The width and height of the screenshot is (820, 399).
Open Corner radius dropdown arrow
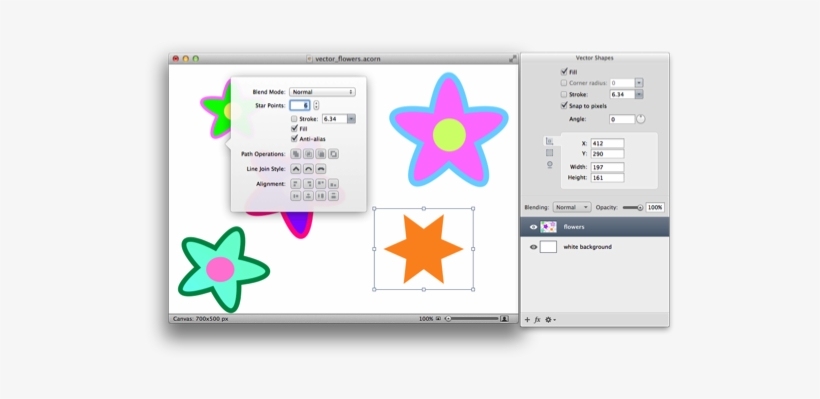tap(639, 83)
